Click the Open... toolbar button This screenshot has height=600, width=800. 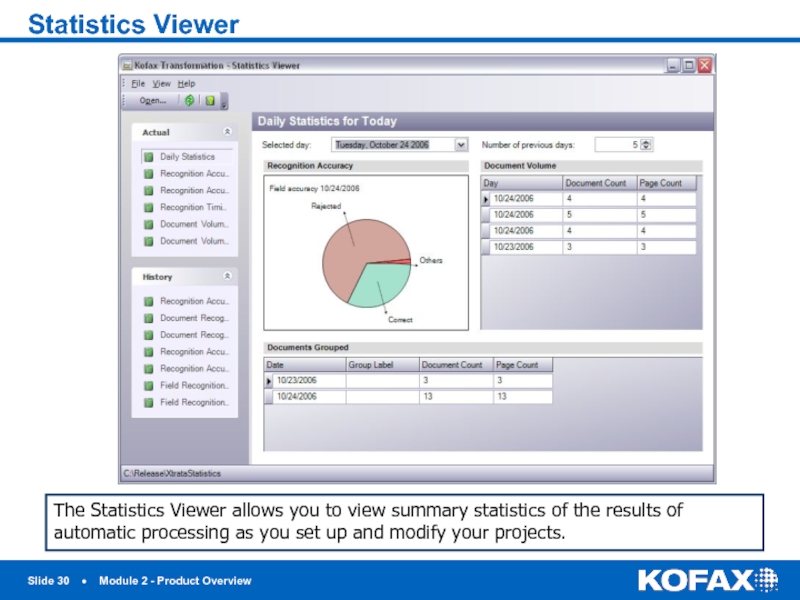[153, 101]
